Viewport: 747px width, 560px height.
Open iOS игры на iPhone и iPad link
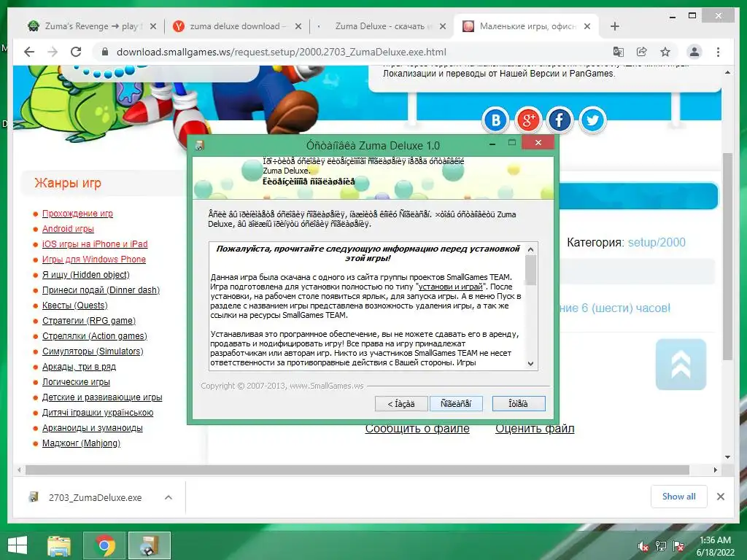tap(95, 244)
